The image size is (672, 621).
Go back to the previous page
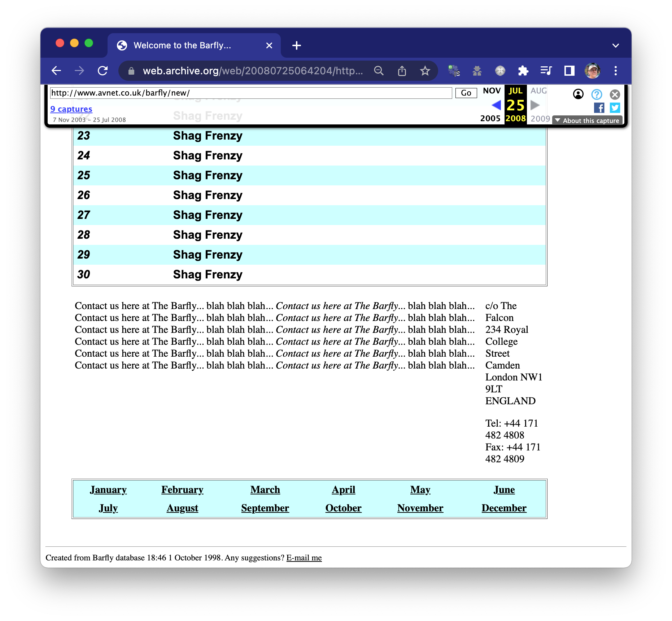(56, 71)
